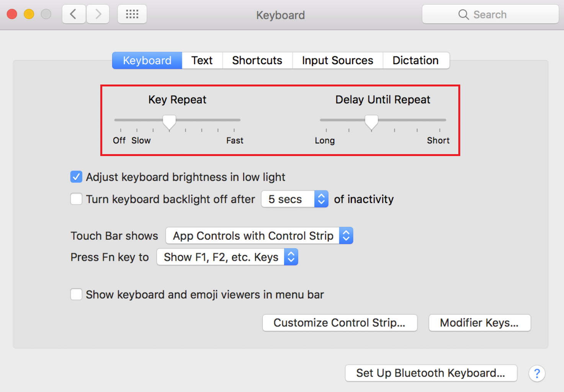The width and height of the screenshot is (564, 392).
Task: Enable turn keyboard backlight off after inactivity
Action: [x=76, y=199]
